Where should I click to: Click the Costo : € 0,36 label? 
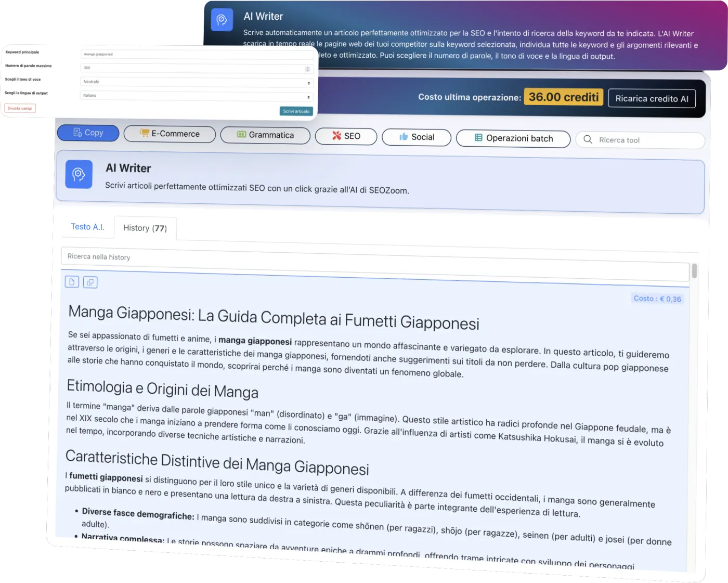tap(657, 299)
